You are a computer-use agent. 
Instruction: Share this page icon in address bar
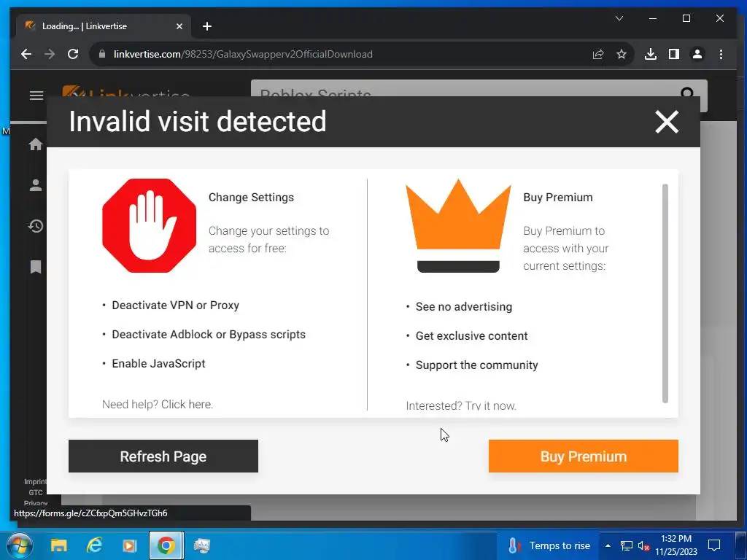click(x=598, y=54)
